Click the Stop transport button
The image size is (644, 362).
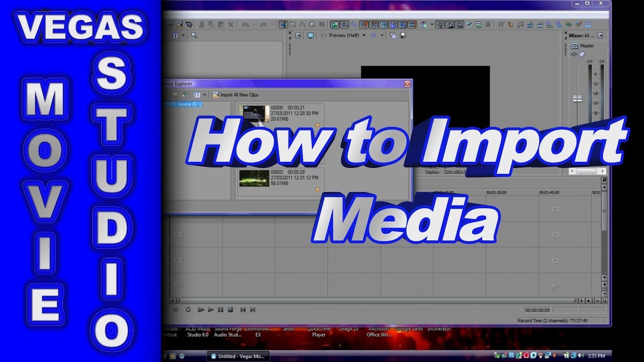pyautogui.click(x=230, y=310)
